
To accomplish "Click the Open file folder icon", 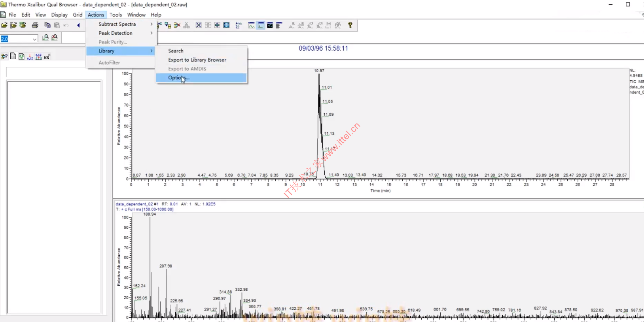I will click(4, 25).
